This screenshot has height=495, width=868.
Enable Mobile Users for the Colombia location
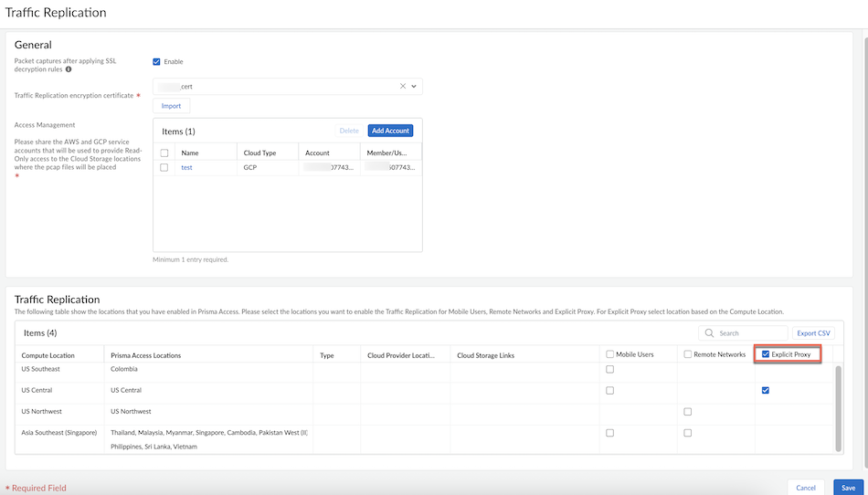coord(609,369)
